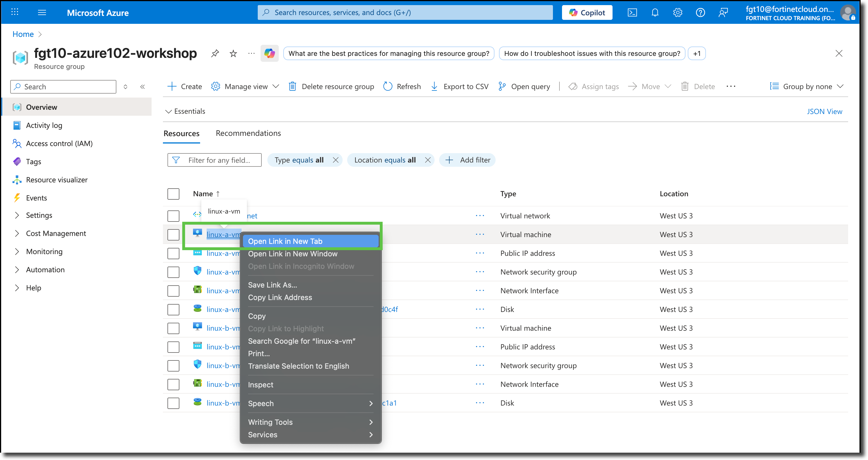868x460 pixels.
Task: Check the checkbox beside linux-a-vm
Action: point(173,234)
